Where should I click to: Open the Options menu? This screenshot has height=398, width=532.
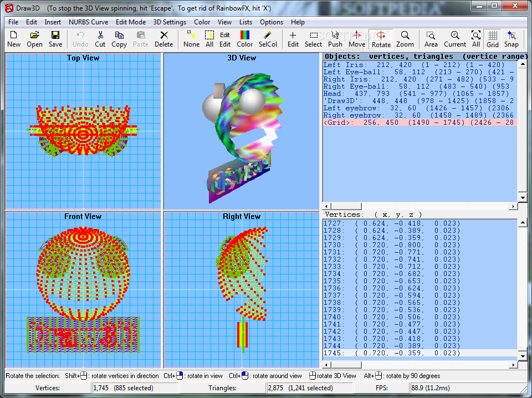(272, 22)
